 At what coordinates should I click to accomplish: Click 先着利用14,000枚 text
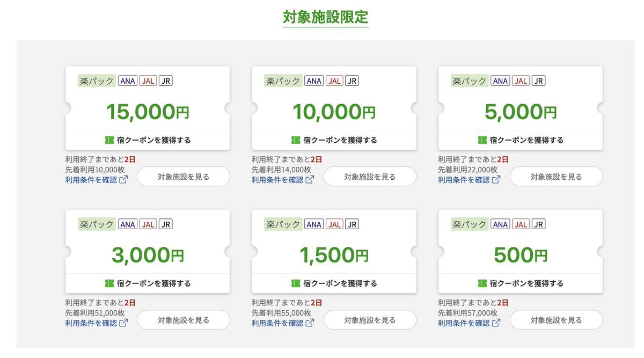(281, 170)
